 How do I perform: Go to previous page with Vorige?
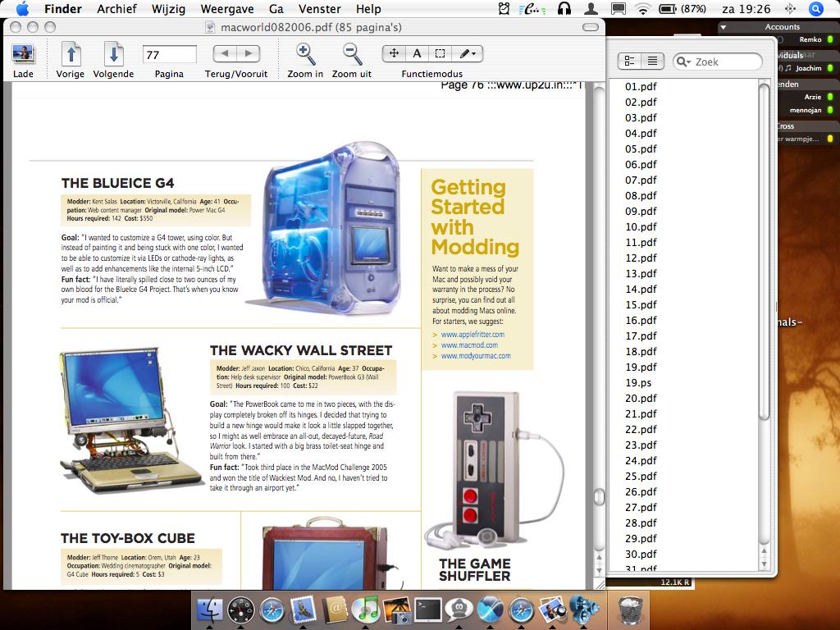coord(71,54)
